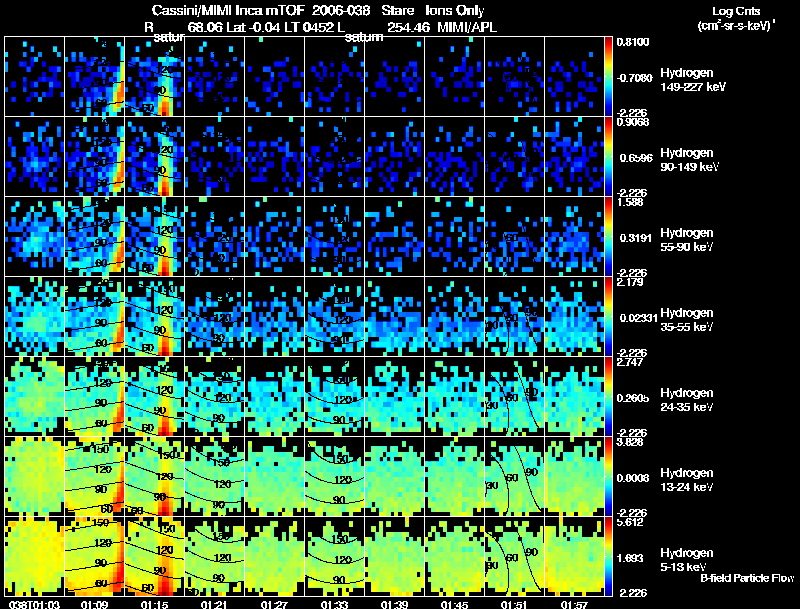Select the 'MIMI/APL' text in header

467,27
